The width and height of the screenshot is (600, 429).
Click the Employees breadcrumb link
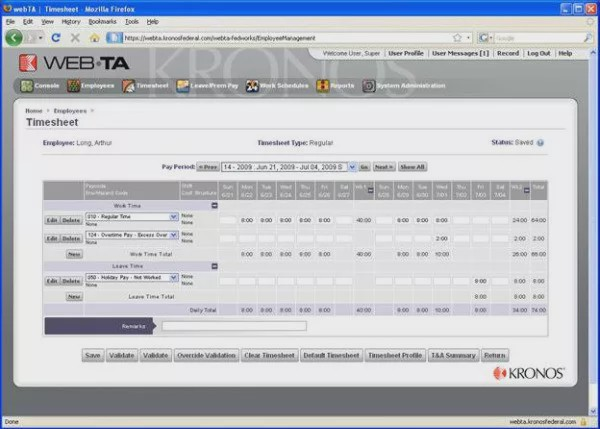pyautogui.click(x=70, y=111)
